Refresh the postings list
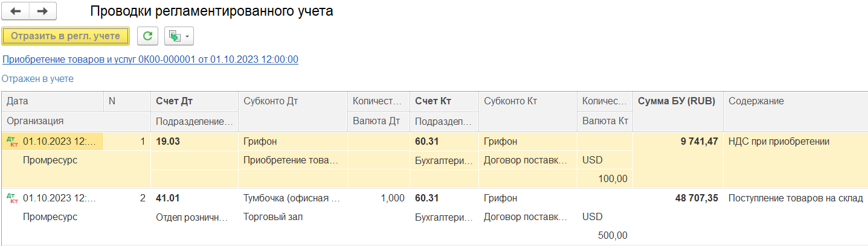This screenshot has height=246, width=868. point(147,36)
